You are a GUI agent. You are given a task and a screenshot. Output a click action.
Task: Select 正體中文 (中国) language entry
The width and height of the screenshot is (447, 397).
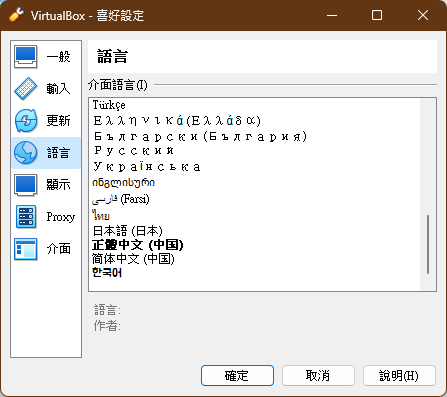click(x=138, y=245)
